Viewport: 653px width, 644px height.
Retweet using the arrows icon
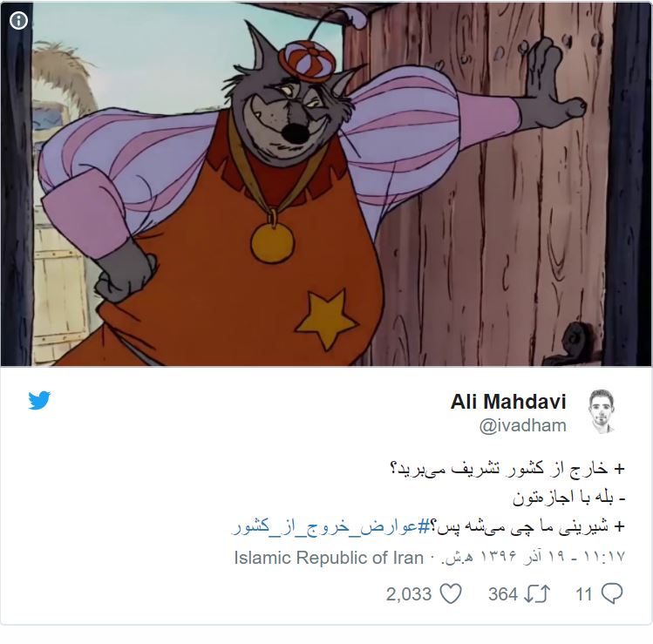[x=537, y=594]
